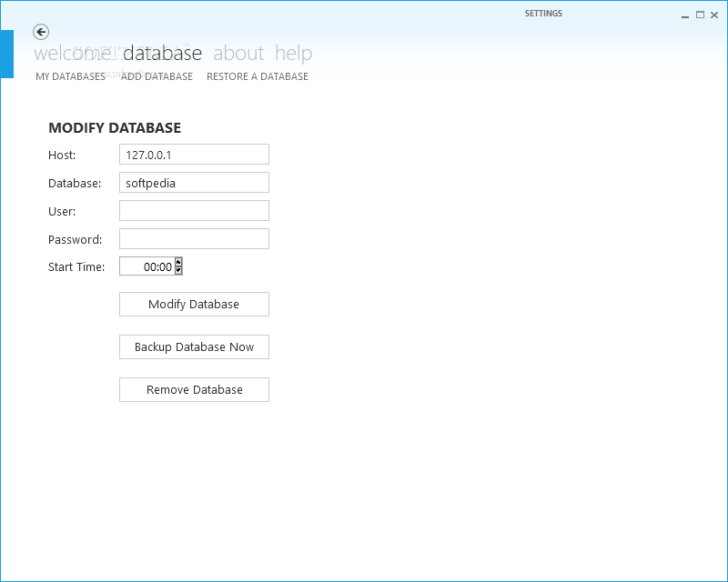This screenshot has width=728, height=582.
Task: Switch to the about tab
Action: (238, 53)
